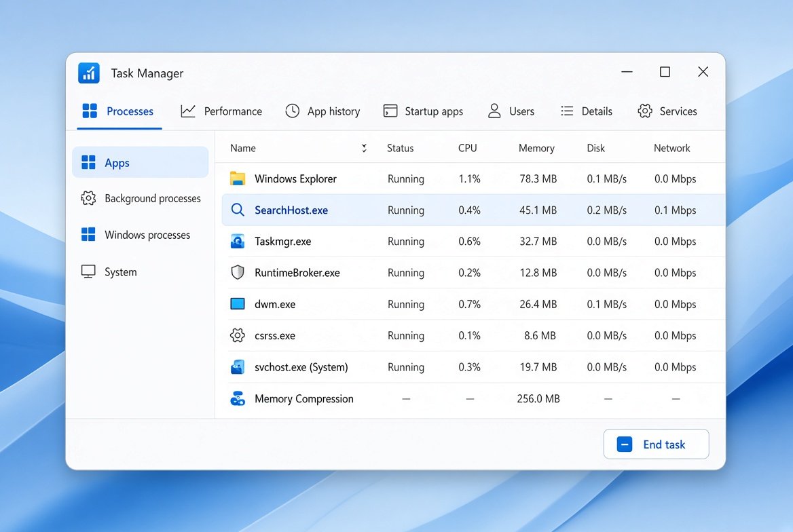This screenshot has width=793, height=532.
Task: Click the Services gear icon
Action: (645, 111)
